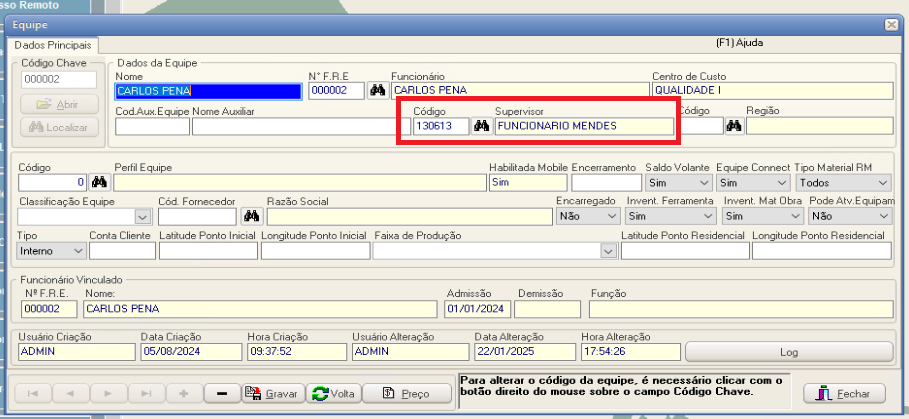Viewport: 909px width, 419px height.
Task: Open the Tipo dropdown showing Interno
Action: click(78, 251)
